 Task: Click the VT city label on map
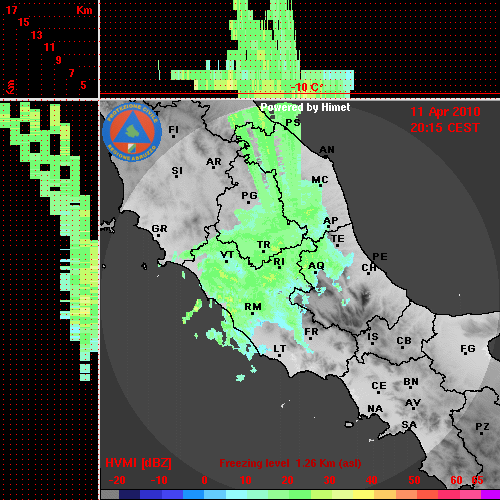(x=227, y=255)
